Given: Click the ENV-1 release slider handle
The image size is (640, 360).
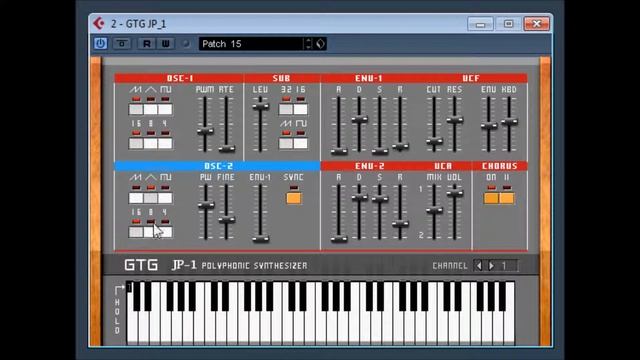Looking at the screenshot, I should pyautogui.click(x=400, y=146).
